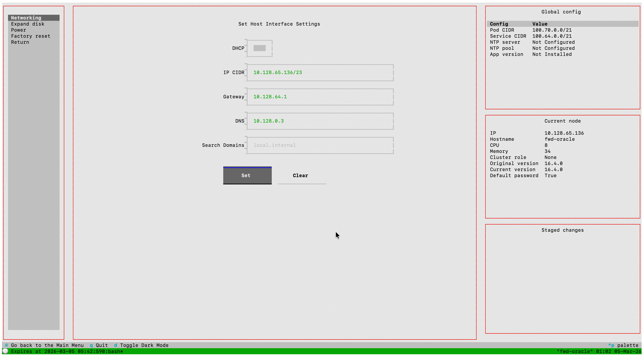Click the Search Domains label
Viewport: 644px width, 356px height.
(223, 145)
